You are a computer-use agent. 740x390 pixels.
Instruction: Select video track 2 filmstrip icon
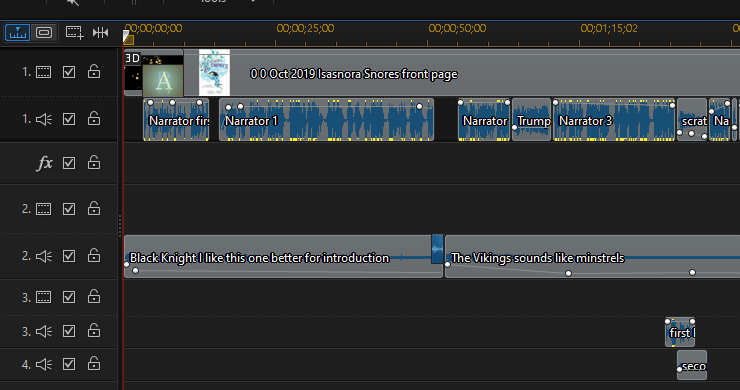pos(43,209)
